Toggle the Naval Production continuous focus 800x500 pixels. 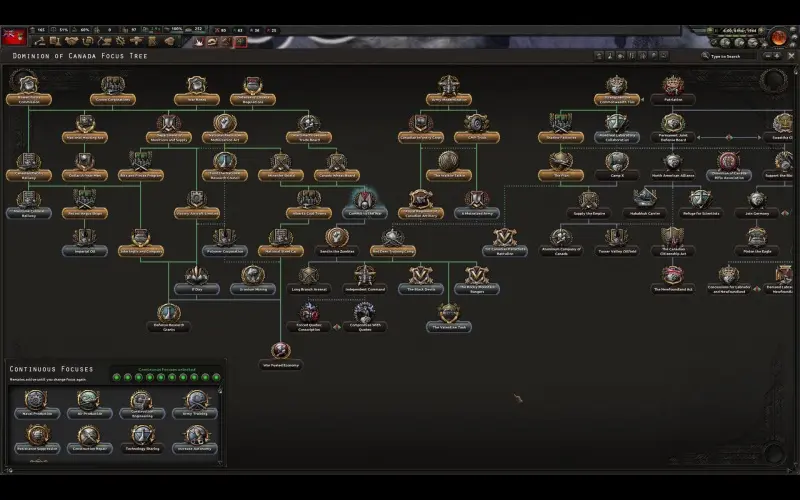pyautogui.click(x=36, y=402)
